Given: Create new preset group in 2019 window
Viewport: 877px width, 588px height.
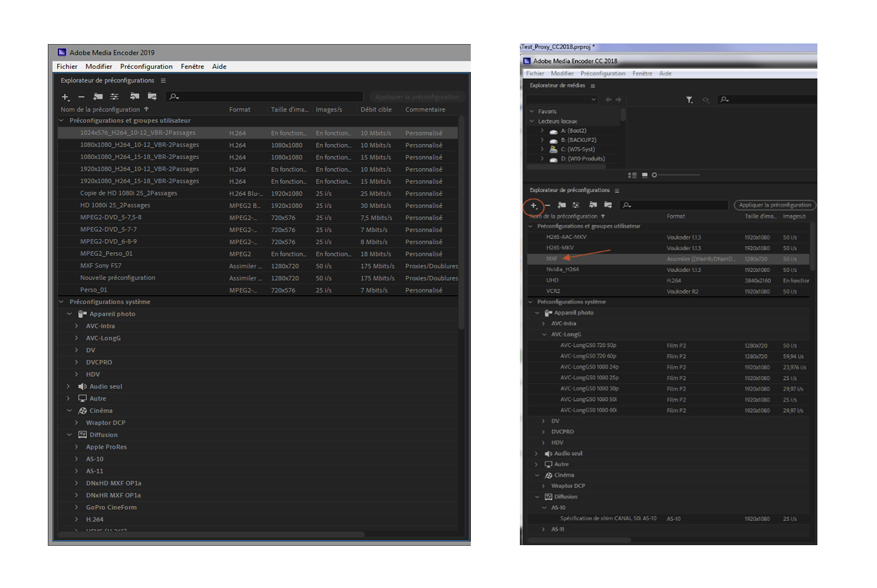Looking at the screenshot, I should [98, 97].
